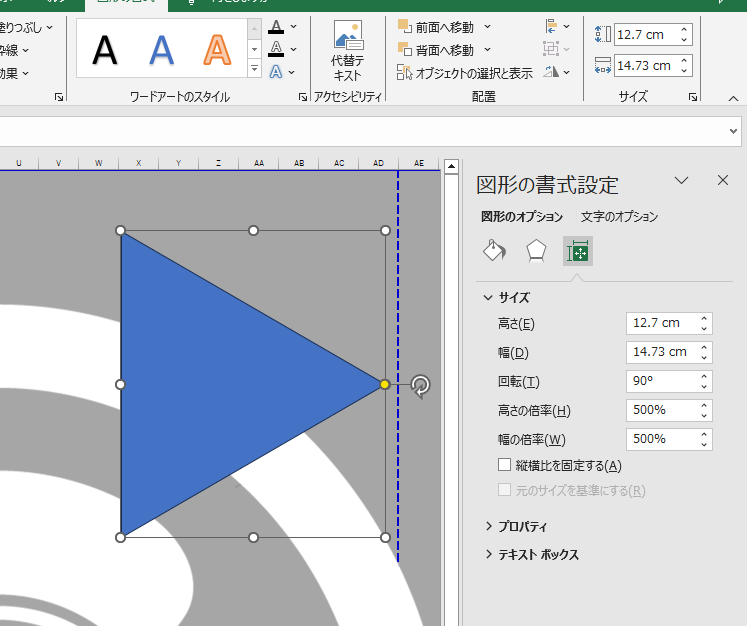
Task: Enable 縦横比を固定する(A) checkbox
Action: click(x=504, y=465)
